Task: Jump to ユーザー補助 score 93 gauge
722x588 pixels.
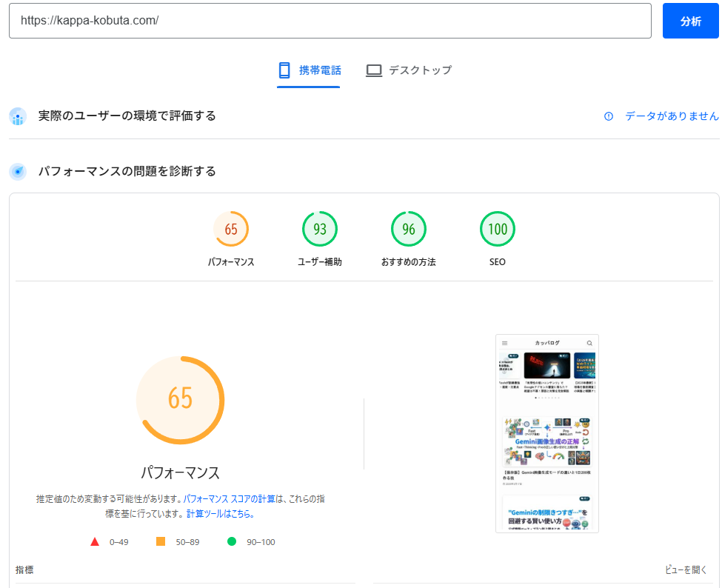Action: [x=320, y=229]
